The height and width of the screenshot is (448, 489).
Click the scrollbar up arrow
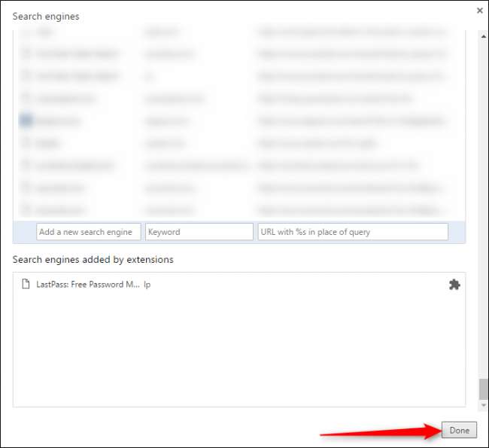point(484,37)
